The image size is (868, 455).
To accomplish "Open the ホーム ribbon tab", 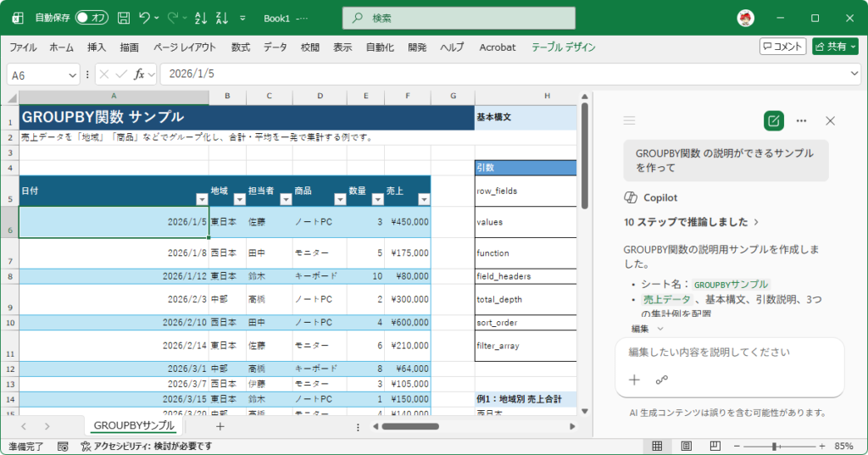I will click(61, 47).
